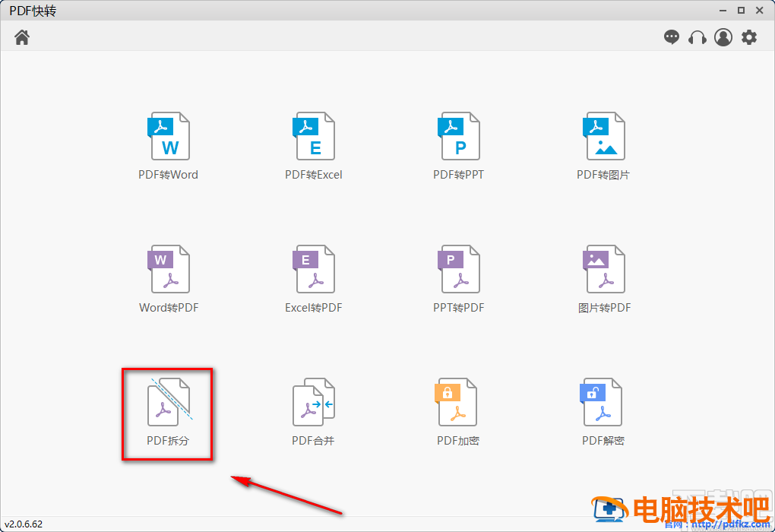Select the PDF合并 merge tool icon
This screenshot has width=775, height=532.
(x=313, y=401)
